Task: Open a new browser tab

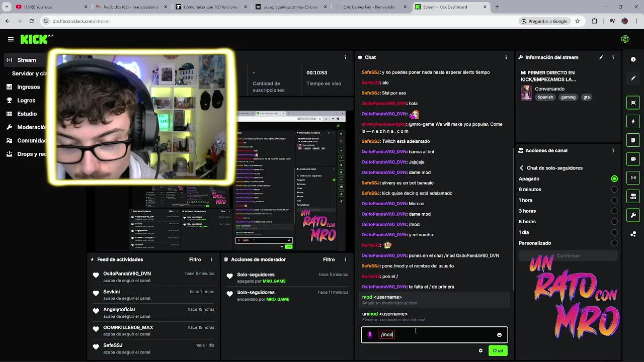Action: click(497, 7)
